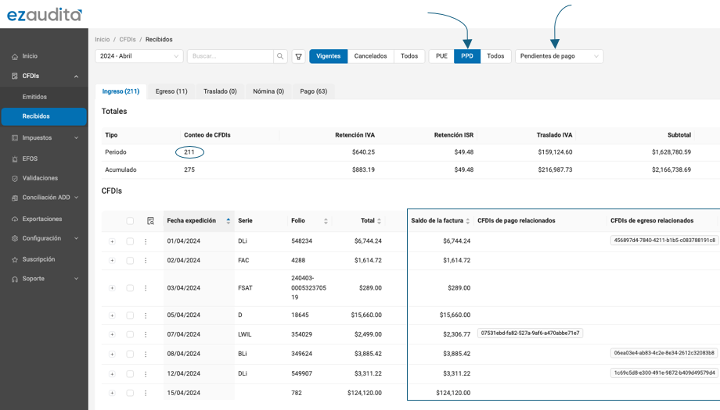
Task: Open the filter funnel icon
Action: [x=298, y=57]
